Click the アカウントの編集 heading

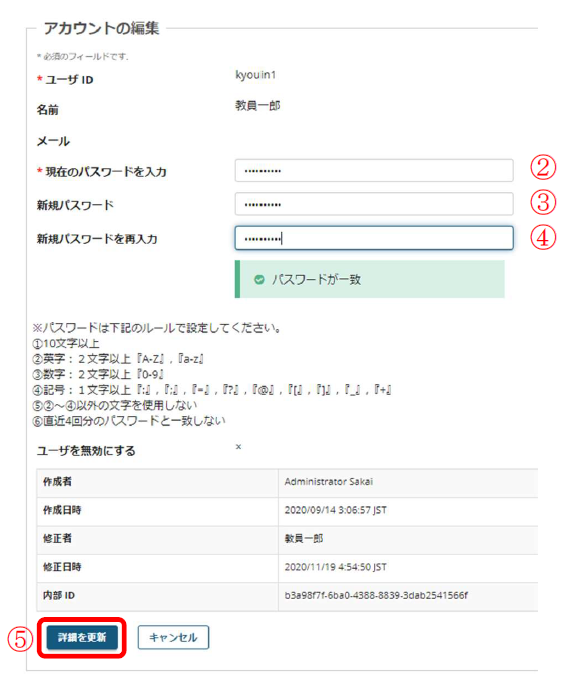tap(101, 28)
